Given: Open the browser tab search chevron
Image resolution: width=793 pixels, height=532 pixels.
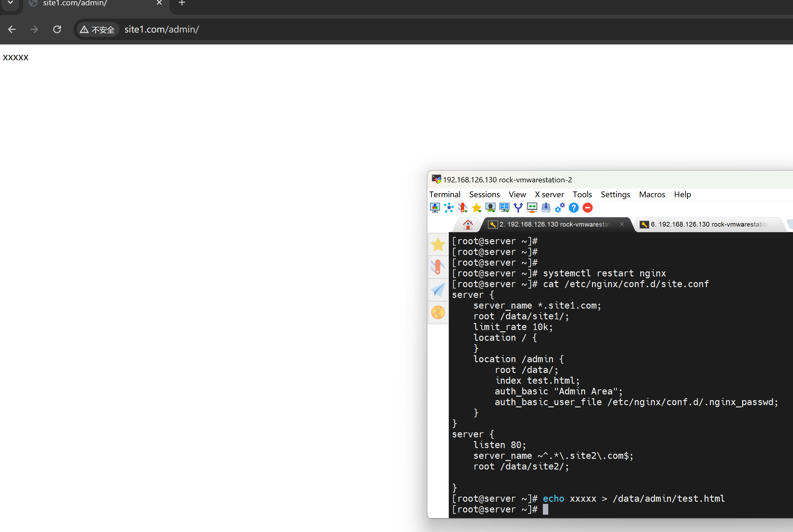Looking at the screenshot, I should point(10,3).
